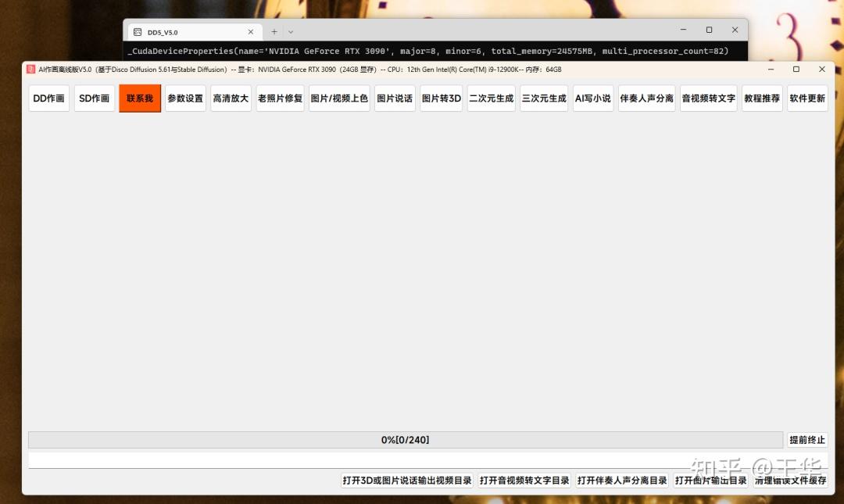Start the 图片转3D converter
This screenshot has width=844, height=504.
441,98
